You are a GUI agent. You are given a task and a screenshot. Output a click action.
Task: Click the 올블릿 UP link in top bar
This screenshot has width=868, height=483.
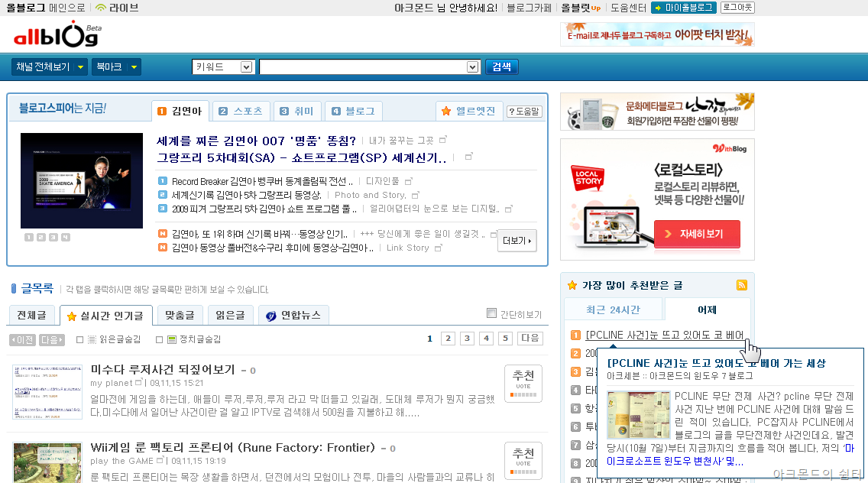pos(581,8)
